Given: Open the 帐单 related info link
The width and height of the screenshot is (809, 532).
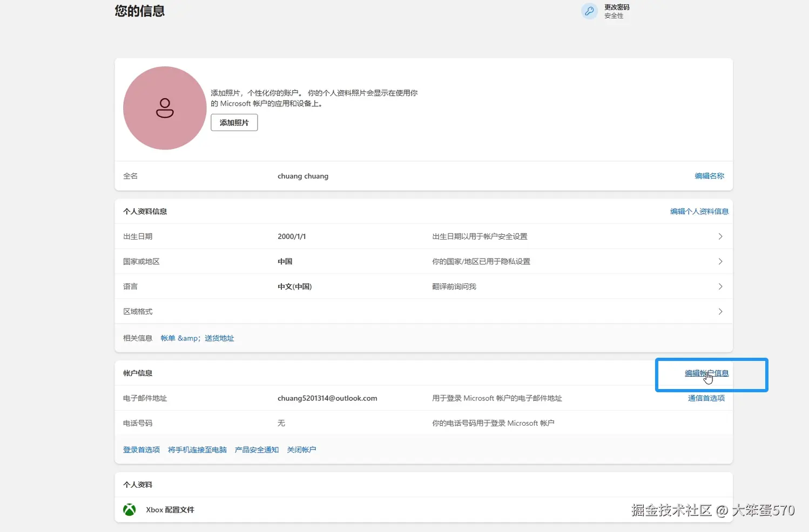Looking at the screenshot, I should pos(168,338).
